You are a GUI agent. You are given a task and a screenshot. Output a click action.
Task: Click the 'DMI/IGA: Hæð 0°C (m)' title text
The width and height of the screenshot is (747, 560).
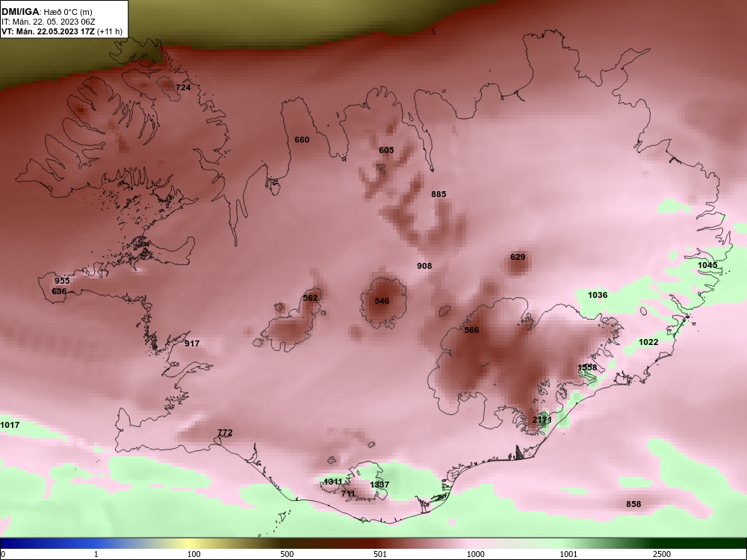(47, 12)
